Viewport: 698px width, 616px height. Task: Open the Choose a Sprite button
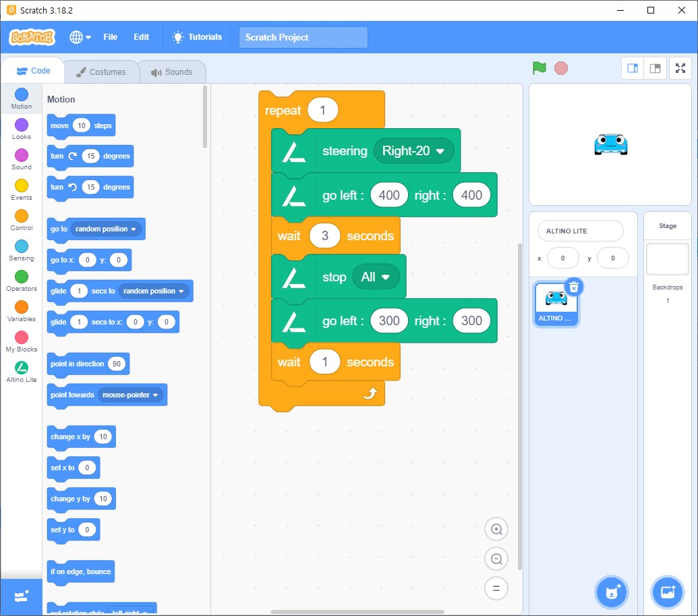[x=612, y=592]
